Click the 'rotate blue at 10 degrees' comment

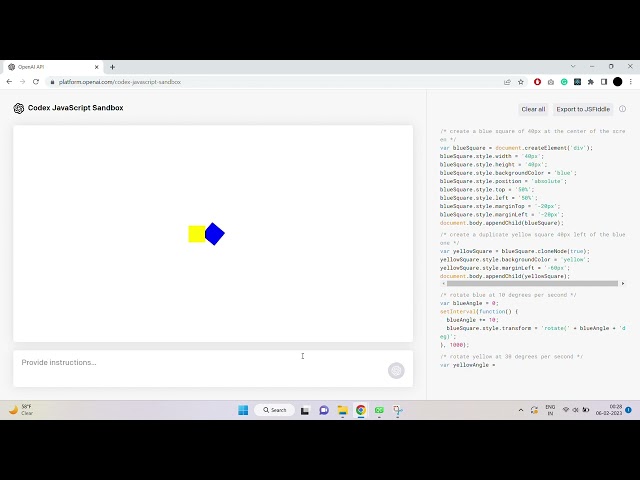click(x=508, y=295)
